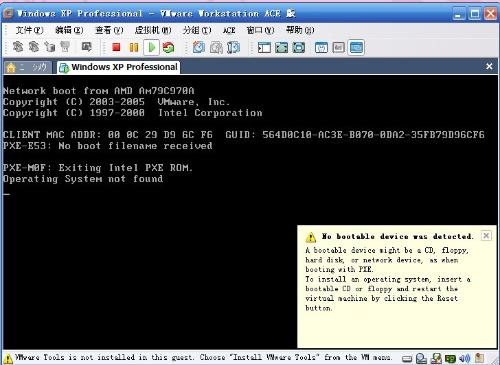Click the red Power Off stop button

(x=116, y=47)
